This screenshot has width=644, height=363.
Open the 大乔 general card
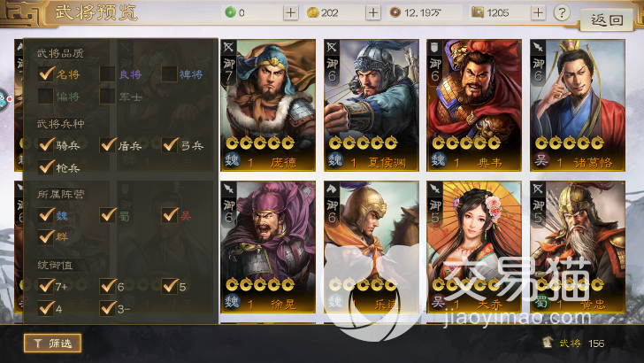point(474,247)
